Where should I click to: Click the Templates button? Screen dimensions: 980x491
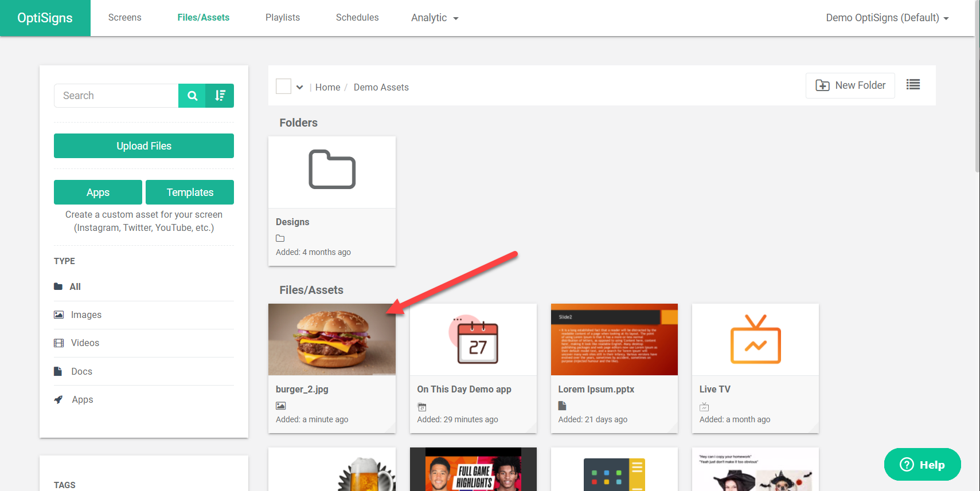[x=190, y=193]
